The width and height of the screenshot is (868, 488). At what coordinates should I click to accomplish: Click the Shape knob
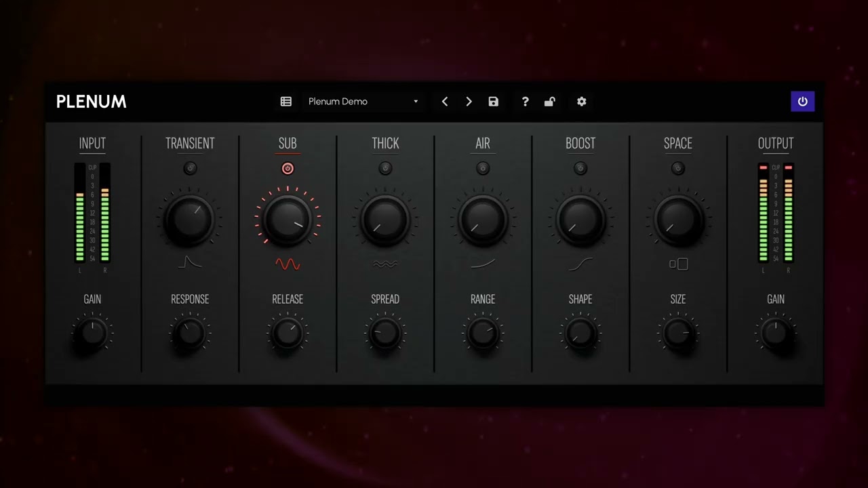[x=580, y=333]
